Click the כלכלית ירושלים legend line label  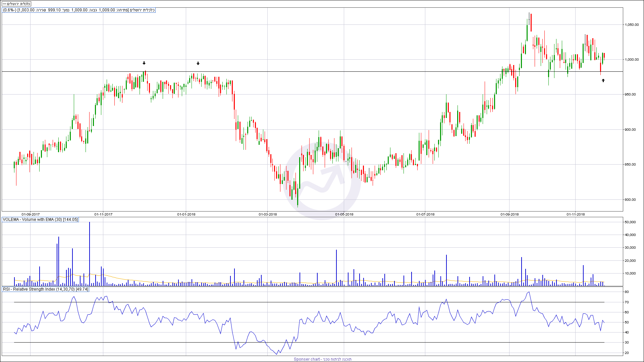[x=16, y=4]
